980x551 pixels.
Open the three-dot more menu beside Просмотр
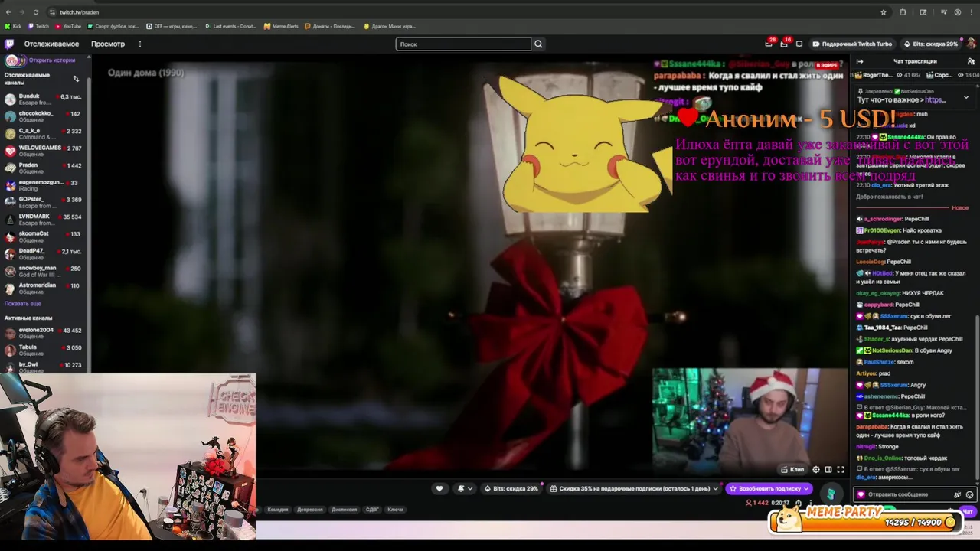139,44
